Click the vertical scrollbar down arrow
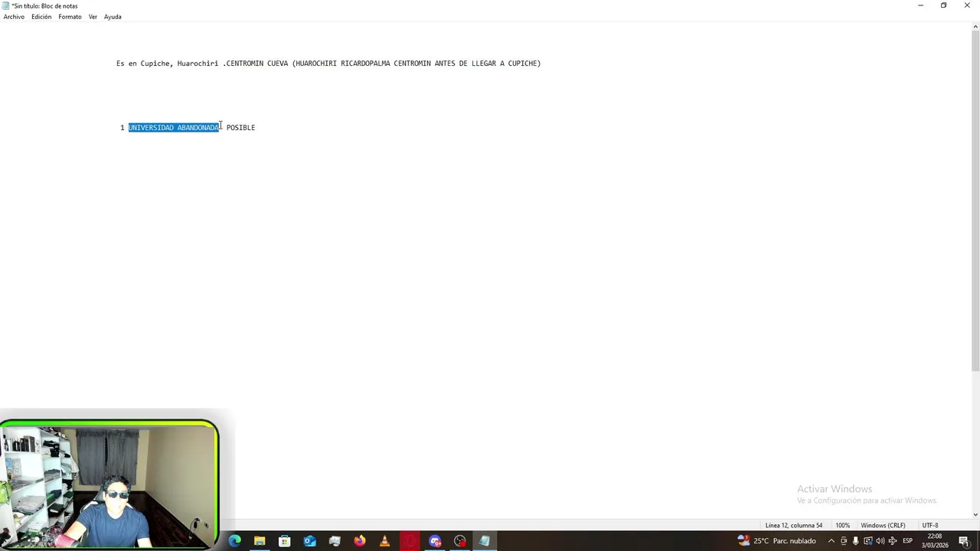The width and height of the screenshot is (980, 551). click(975, 515)
